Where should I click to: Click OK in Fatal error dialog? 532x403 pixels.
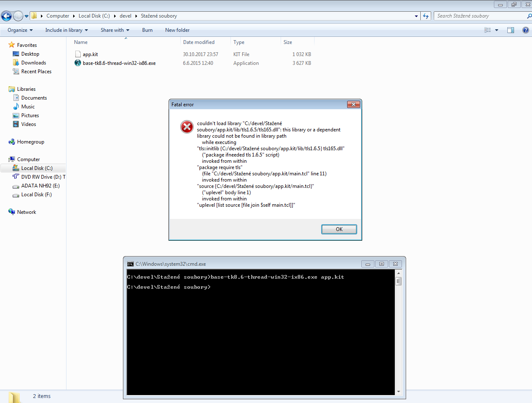pyautogui.click(x=339, y=229)
